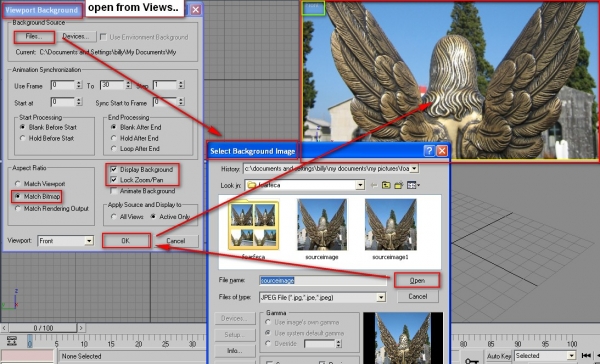This screenshot has width=600, height=364.
Task: Choose Loop After End option
Action: point(114,149)
